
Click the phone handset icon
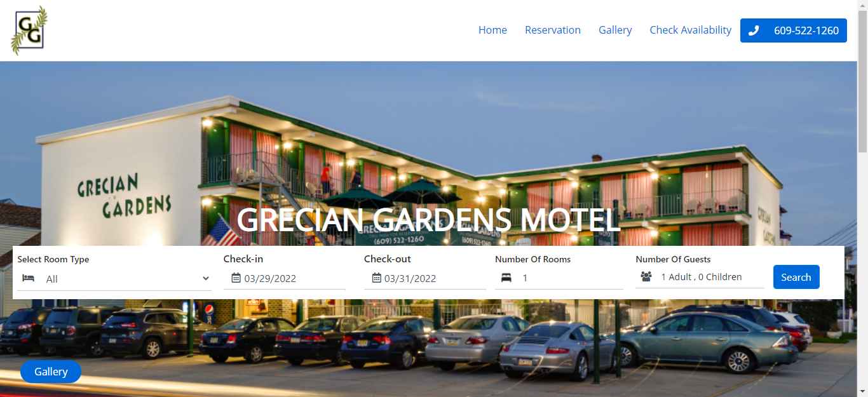tap(754, 30)
